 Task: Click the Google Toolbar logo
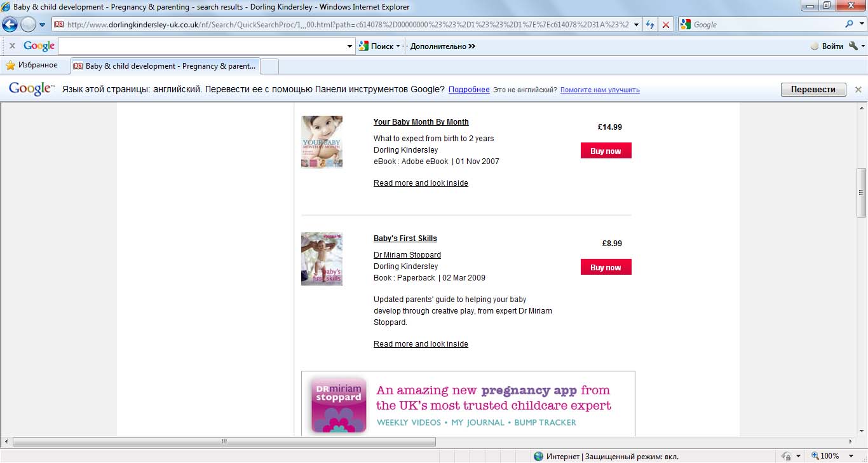point(39,46)
